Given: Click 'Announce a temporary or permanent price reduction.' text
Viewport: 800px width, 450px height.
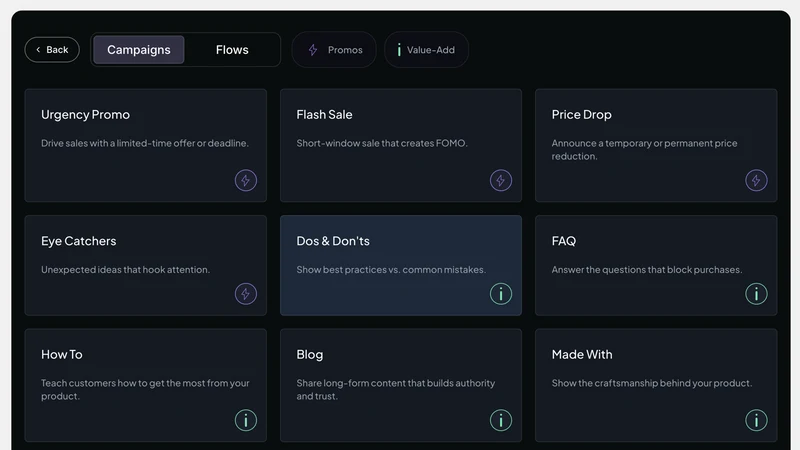Looking at the screenshot, I should point(644,149).
